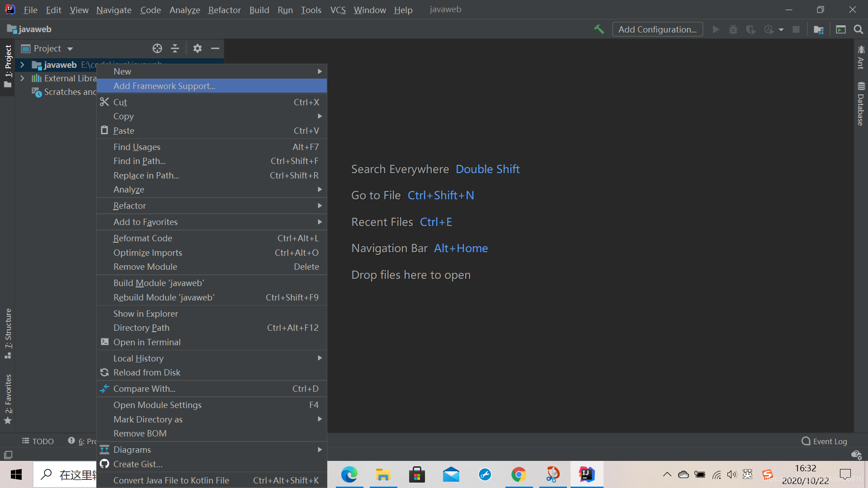Screen dimensions: 868x488
Task: Select Paste in the context menu
Action: pyautogui.click(x=212, y=131)
